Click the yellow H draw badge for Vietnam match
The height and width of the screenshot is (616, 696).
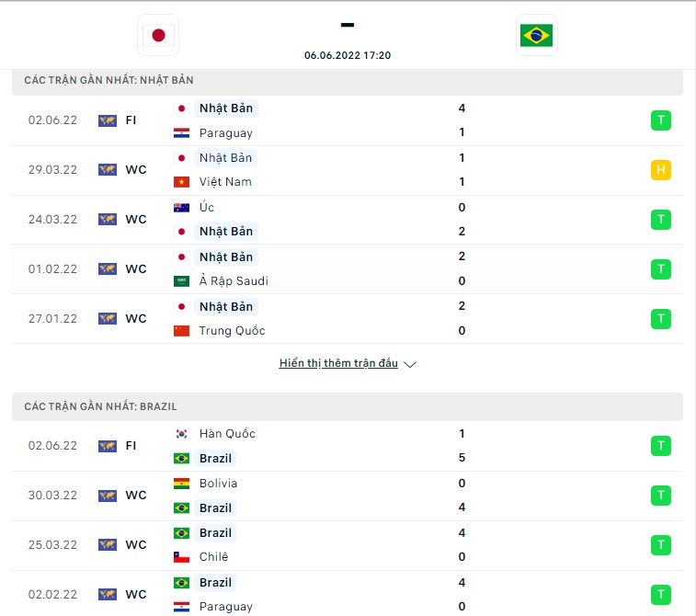tap(660, 169)
